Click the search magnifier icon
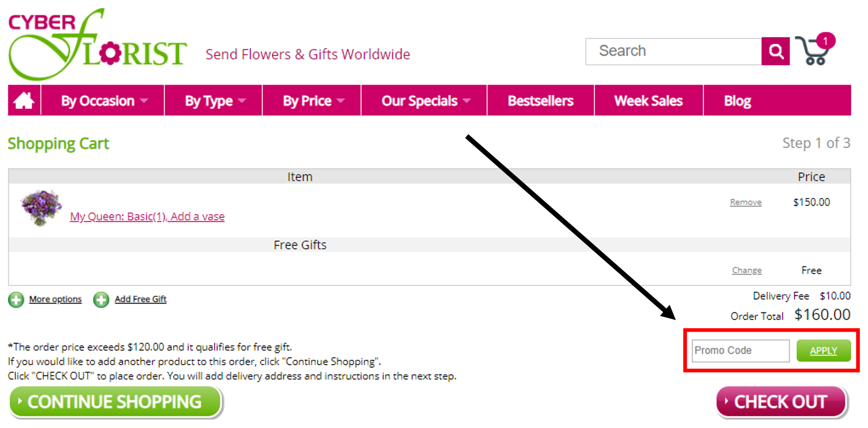 [776, 51]
